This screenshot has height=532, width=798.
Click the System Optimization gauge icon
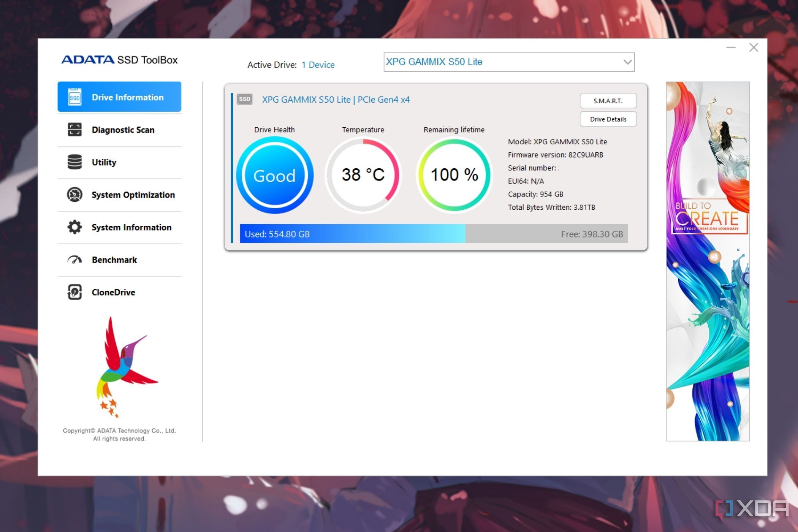tap(74, 195)
